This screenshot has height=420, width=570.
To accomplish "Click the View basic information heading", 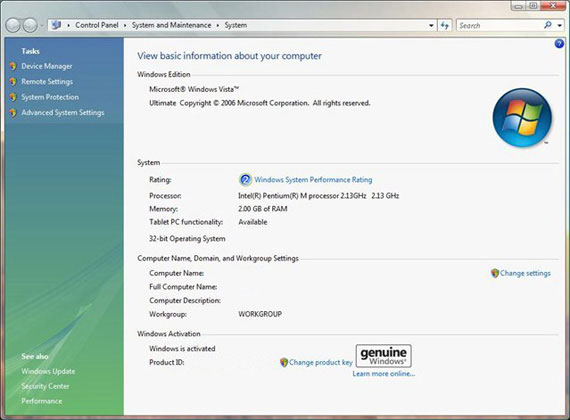I will [229, 56].
